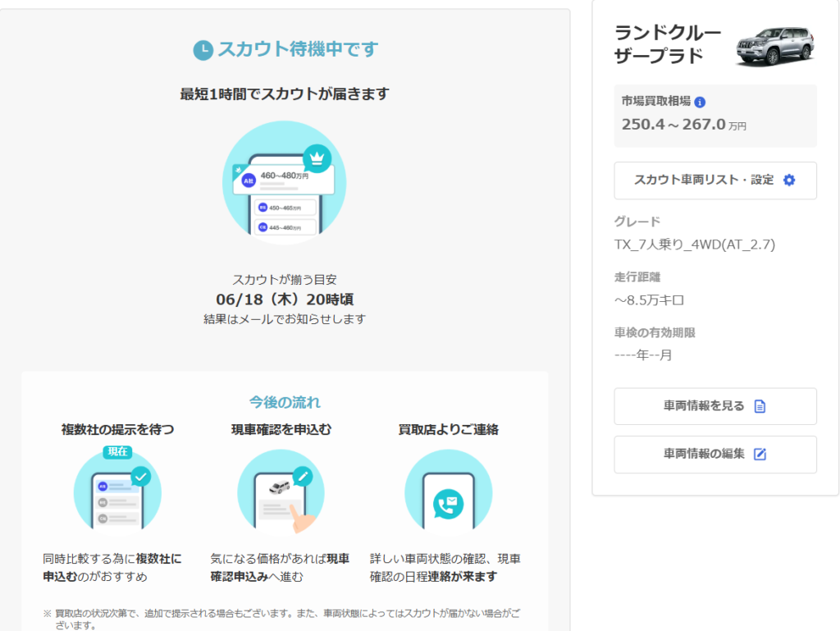840x631 pixels.
Task: Click the 車両情報を見る button
Action: click(x=715, y=406)
